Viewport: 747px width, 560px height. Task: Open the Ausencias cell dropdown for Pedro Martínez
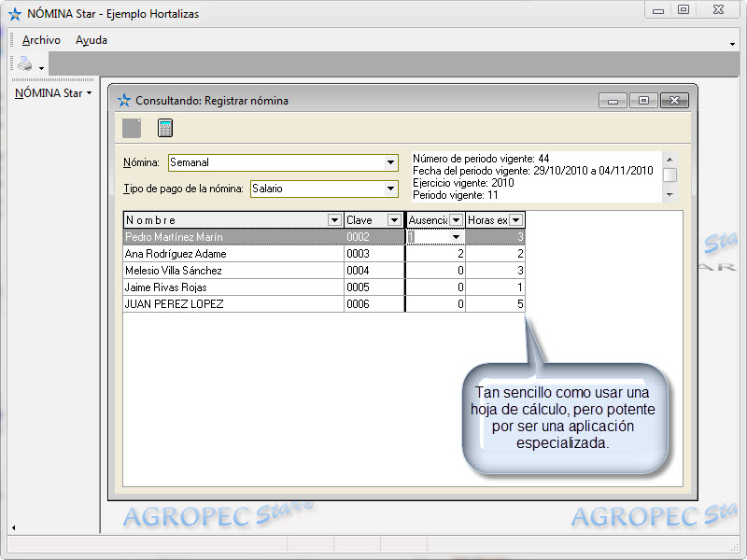point(456,237)
